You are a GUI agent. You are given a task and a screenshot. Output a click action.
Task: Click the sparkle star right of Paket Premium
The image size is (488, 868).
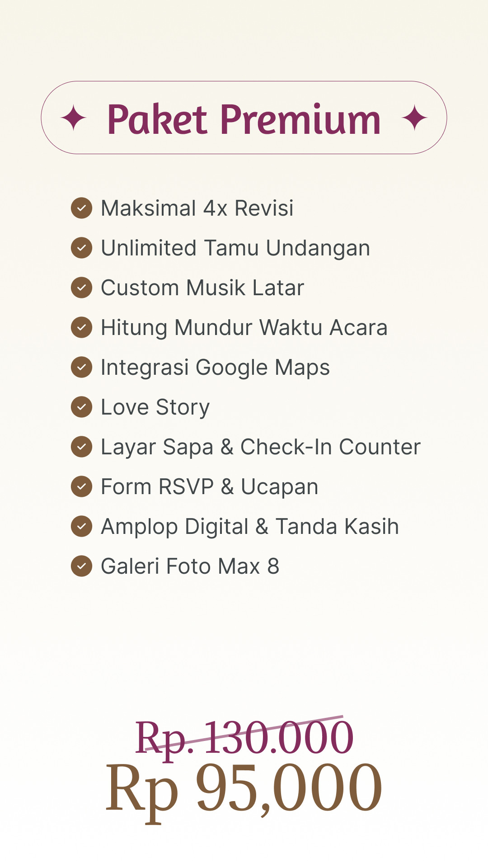414,118
